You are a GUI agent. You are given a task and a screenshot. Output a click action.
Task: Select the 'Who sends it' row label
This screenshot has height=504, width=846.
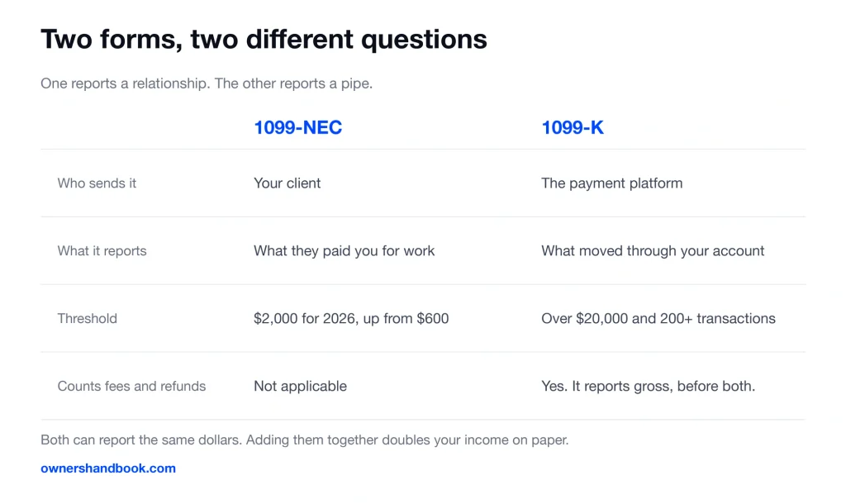[x=97, y=183]
